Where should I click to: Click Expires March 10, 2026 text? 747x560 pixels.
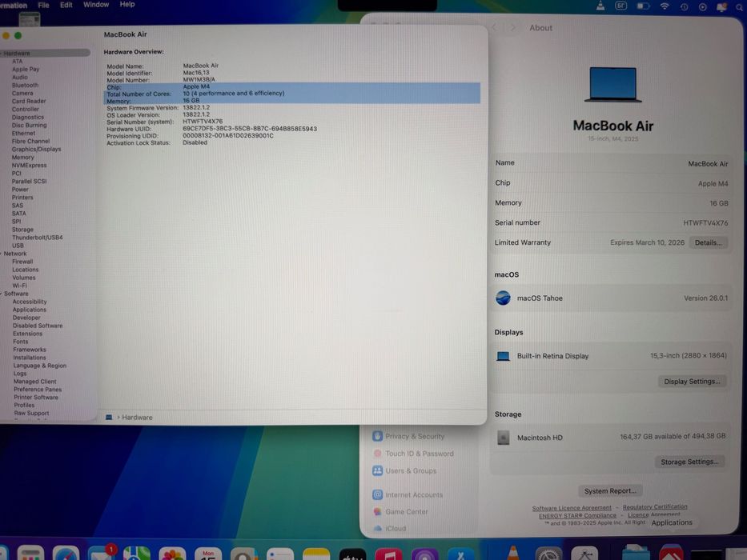point(647,242)
